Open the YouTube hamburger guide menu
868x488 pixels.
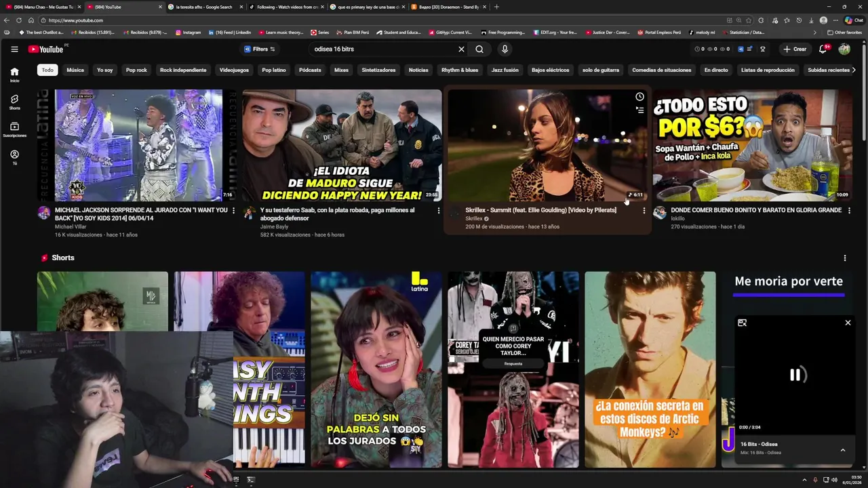point(14,49)
